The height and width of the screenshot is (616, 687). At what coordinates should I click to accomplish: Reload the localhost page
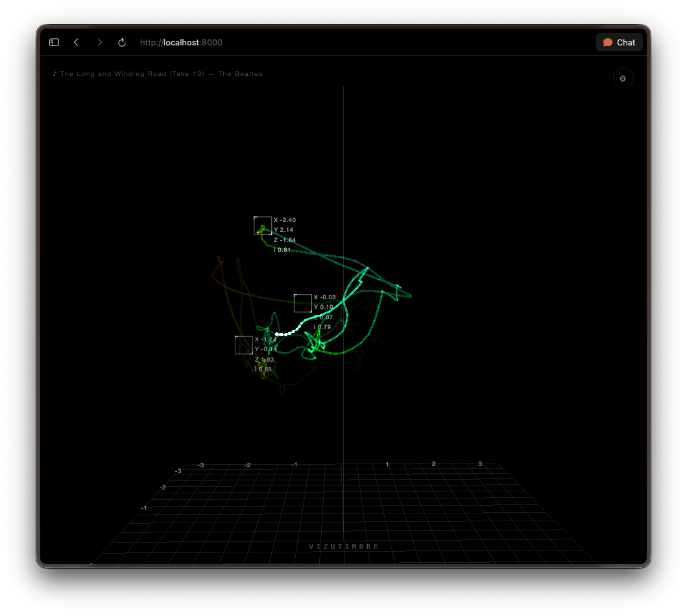click(x=122, y=43)
